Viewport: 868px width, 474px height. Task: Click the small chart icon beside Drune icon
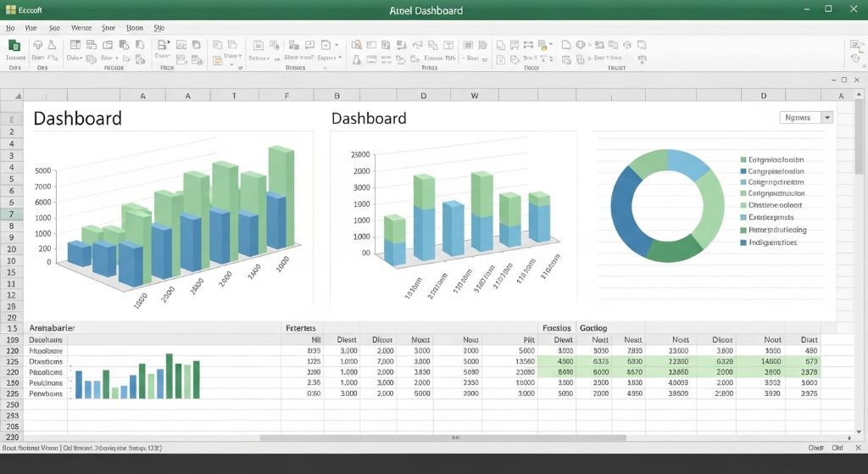pos(181,45)
